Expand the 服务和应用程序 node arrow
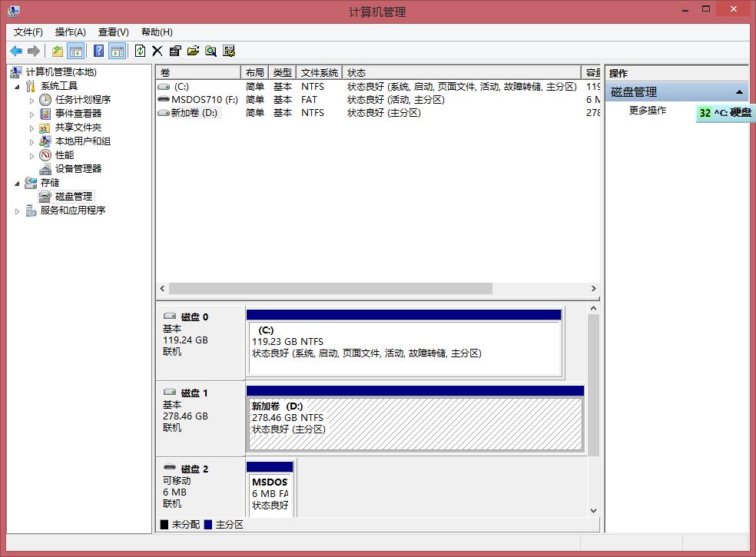Screen dimensions: 756x557 (x=18, y=211)
